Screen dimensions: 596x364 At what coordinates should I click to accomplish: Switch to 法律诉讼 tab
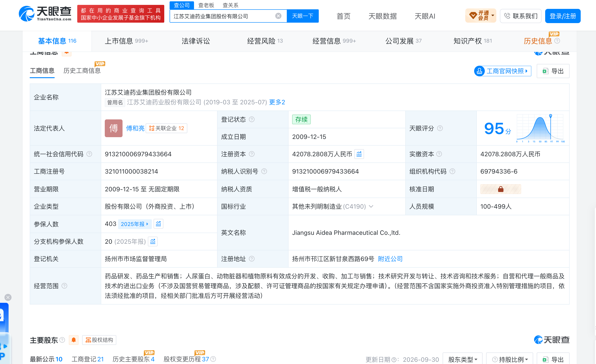pyautogui.click(x=196, y=41)
